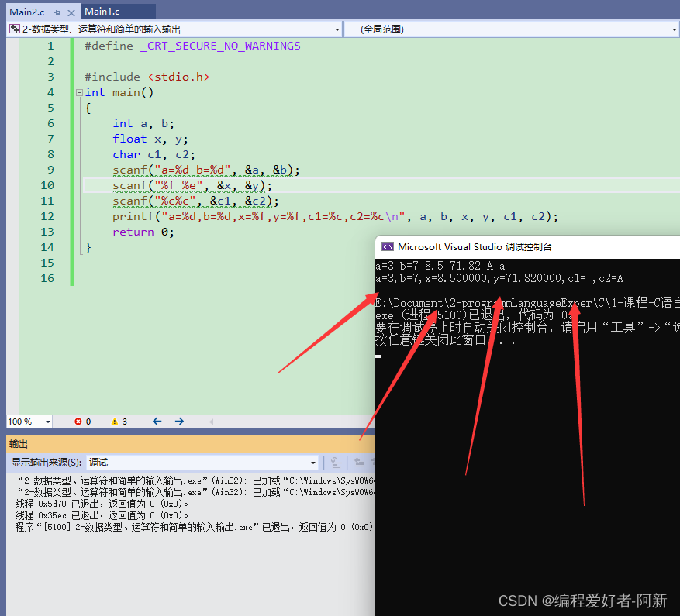Select the Main2.c editor tab
The image size is (680, 616).
tap(27, 12)
